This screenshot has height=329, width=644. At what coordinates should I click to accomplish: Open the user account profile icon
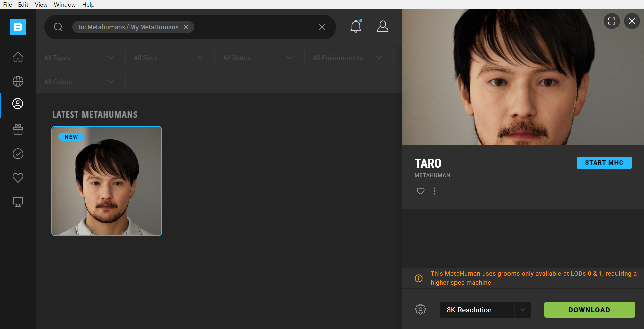click(x=383, y=26)
